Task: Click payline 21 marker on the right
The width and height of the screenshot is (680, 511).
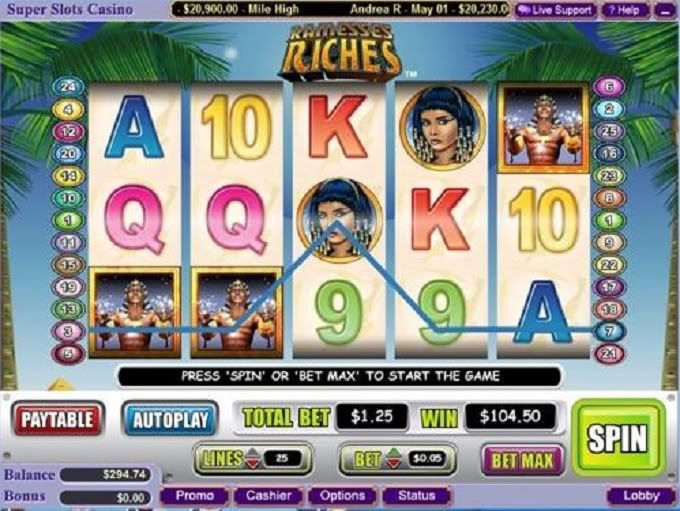Action: click(609, 354)
